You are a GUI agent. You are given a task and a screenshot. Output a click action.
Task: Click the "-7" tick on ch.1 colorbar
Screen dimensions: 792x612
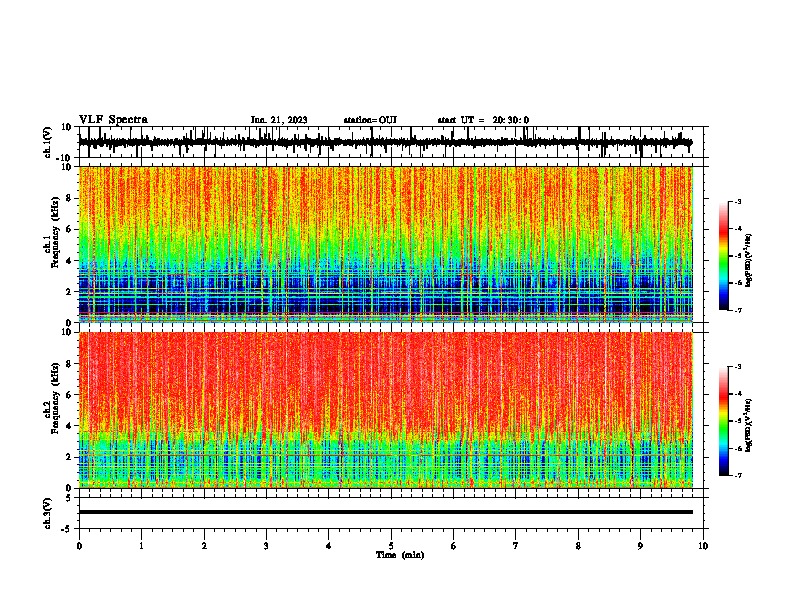pos(738,310)
